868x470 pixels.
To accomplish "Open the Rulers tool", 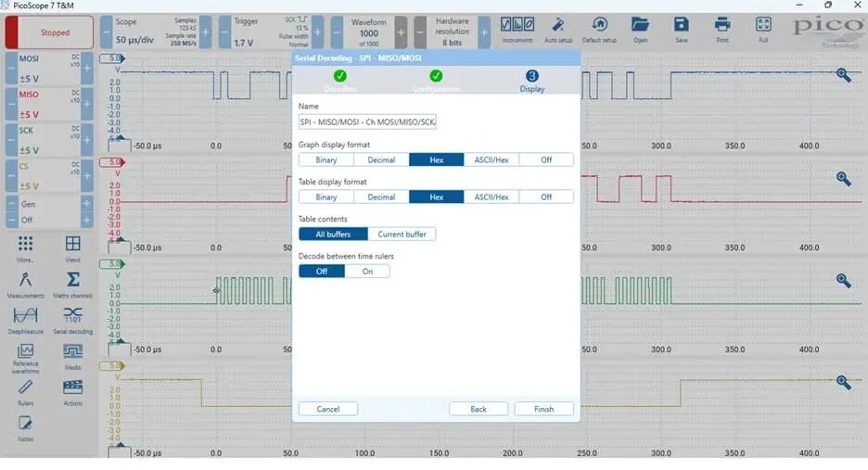I will tap(25, 392).
